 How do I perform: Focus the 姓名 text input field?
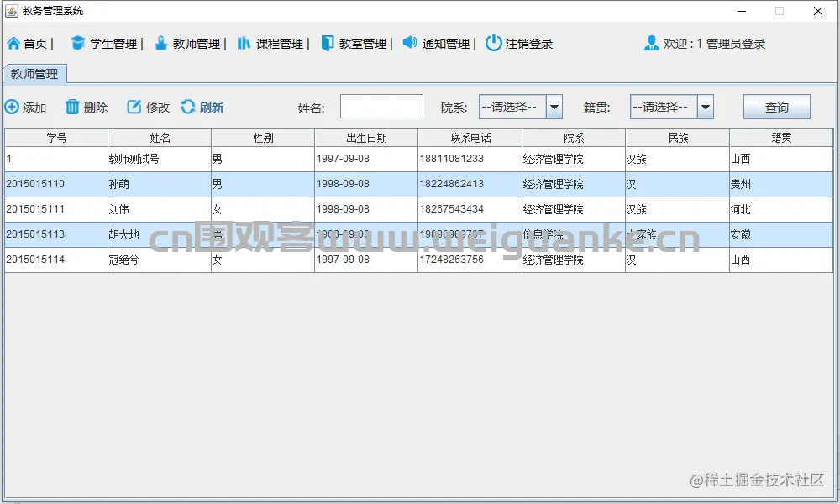pos(381,107)
